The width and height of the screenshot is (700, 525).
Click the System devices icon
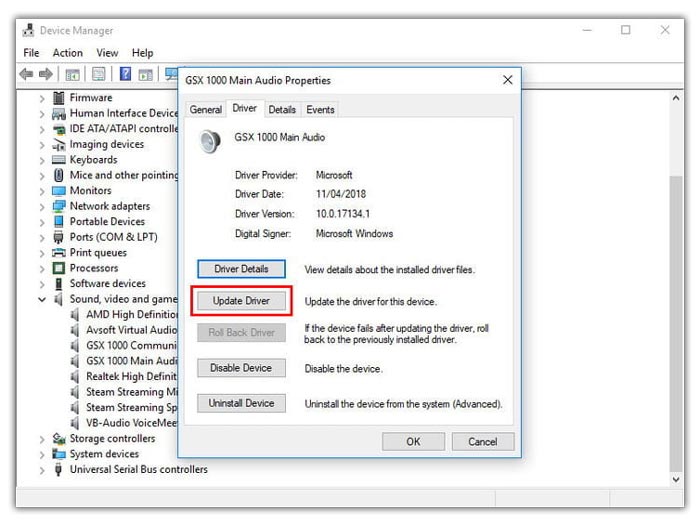point(59,454)
